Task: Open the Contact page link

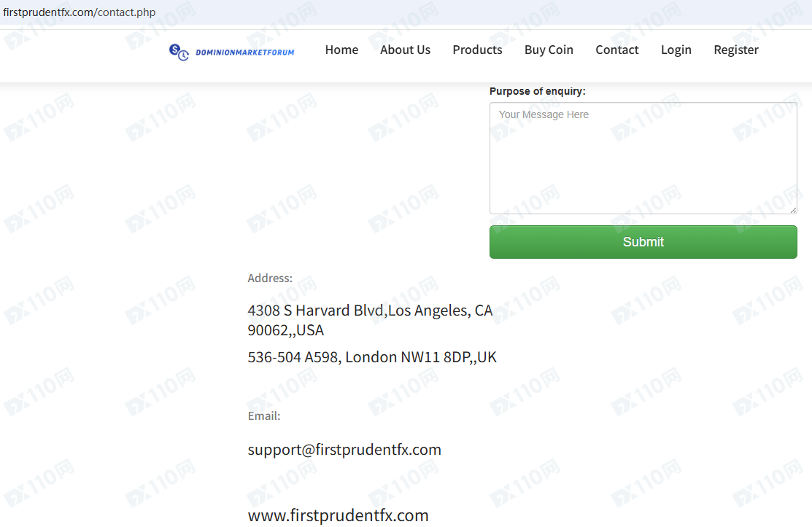Action: (x=616, y=50)
